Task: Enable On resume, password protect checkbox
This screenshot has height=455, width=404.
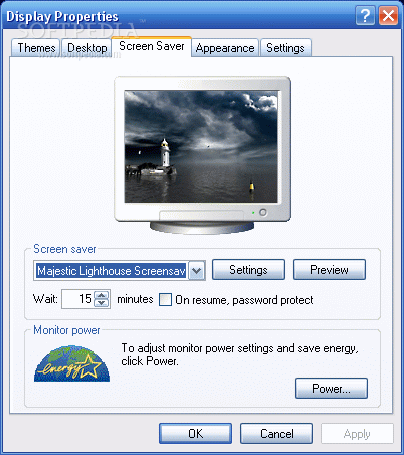Action: pos(165,299)
